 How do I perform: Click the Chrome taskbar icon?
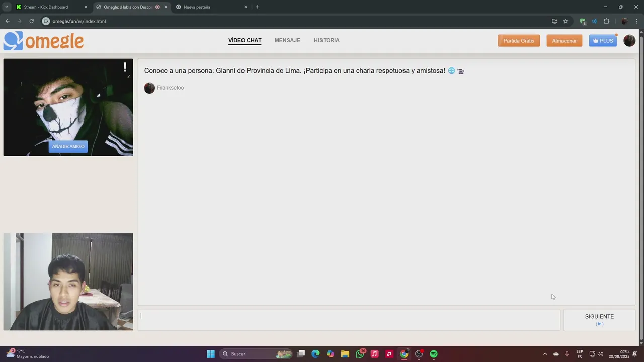click(404, 354)
